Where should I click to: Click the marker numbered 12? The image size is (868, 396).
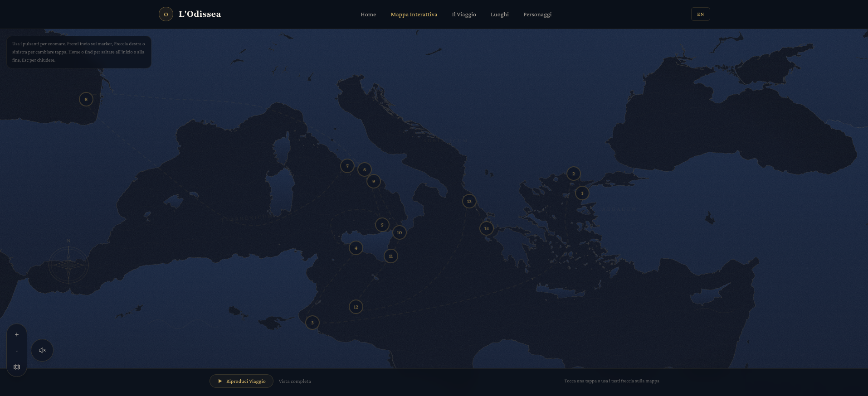click(x=356, y=307)
